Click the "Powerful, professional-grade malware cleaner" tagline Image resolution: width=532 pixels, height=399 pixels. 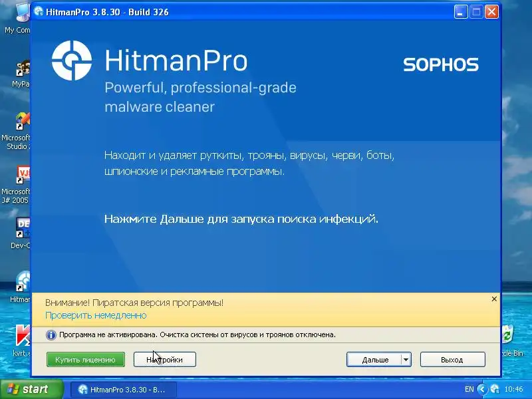point(200,97)
